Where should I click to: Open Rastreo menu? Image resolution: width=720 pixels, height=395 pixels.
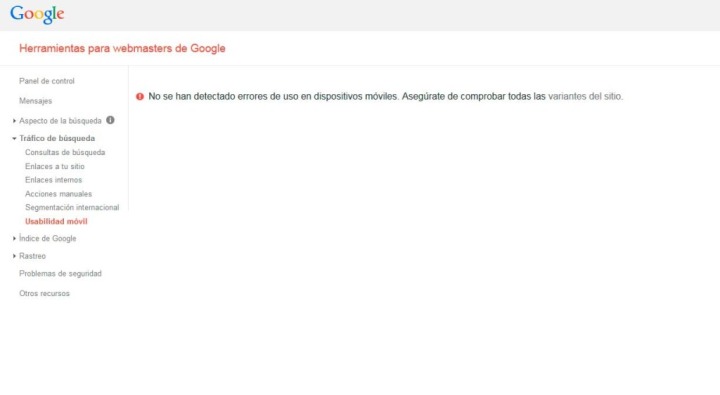33,256
